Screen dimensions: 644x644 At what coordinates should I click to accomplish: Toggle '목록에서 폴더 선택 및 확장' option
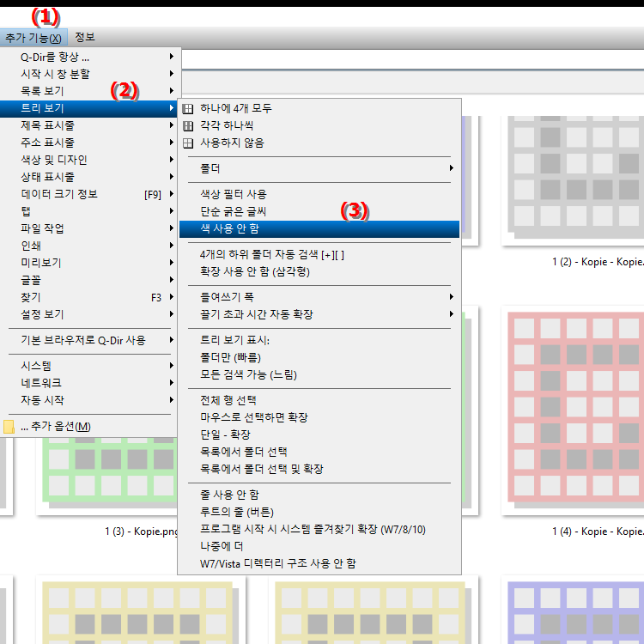(x=319, y=469)
